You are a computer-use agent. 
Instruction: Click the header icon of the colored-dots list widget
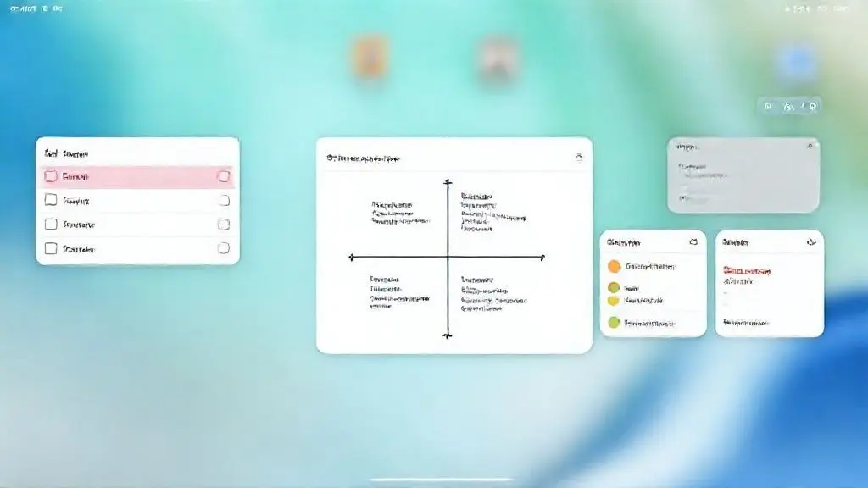693,241
